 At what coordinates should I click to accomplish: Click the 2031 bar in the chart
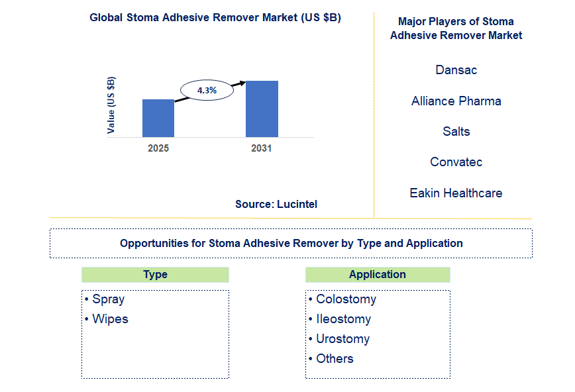click(x=262, y=109)
